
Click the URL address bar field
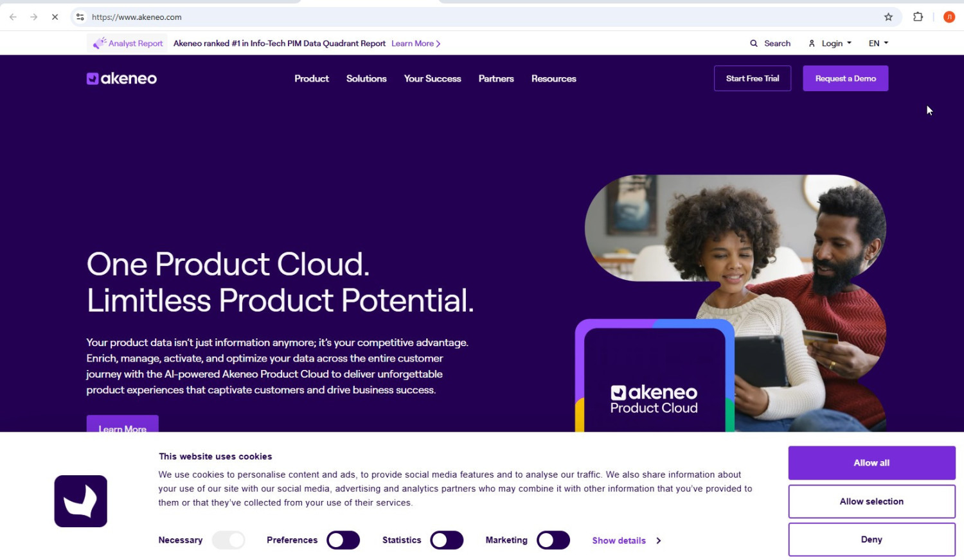[x=450, y=17]
